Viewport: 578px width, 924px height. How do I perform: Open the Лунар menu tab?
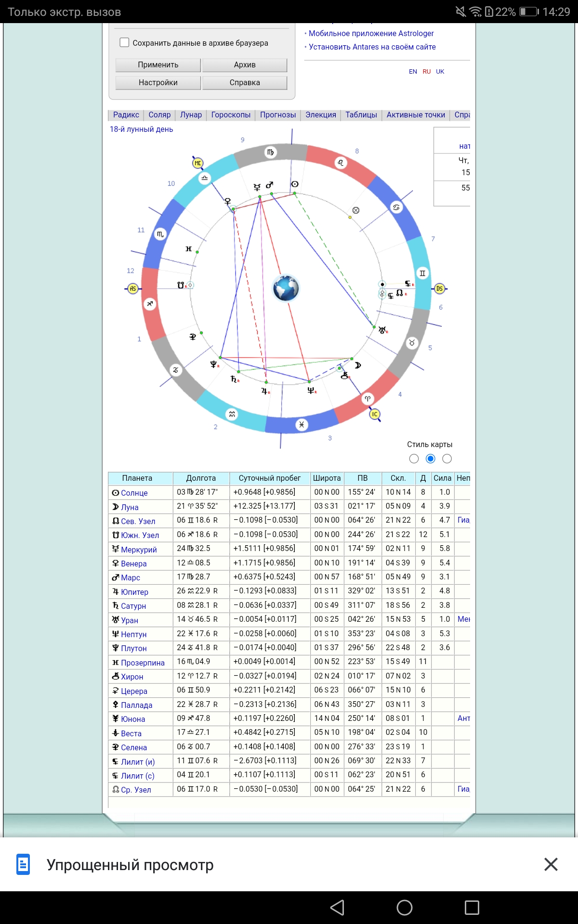click(x=191, y=115)
